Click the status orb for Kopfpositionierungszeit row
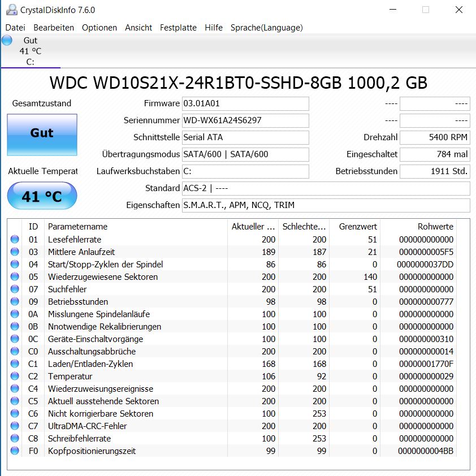Screen dimensions: 476x476 [x=15, y=451]
